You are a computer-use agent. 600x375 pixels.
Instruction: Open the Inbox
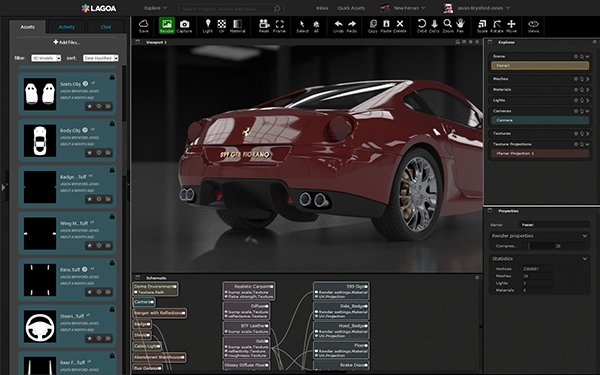point(322,8)
